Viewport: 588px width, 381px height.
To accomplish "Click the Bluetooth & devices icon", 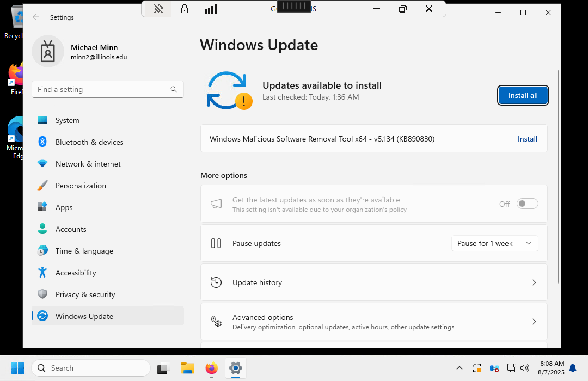I will coord(42,142).
